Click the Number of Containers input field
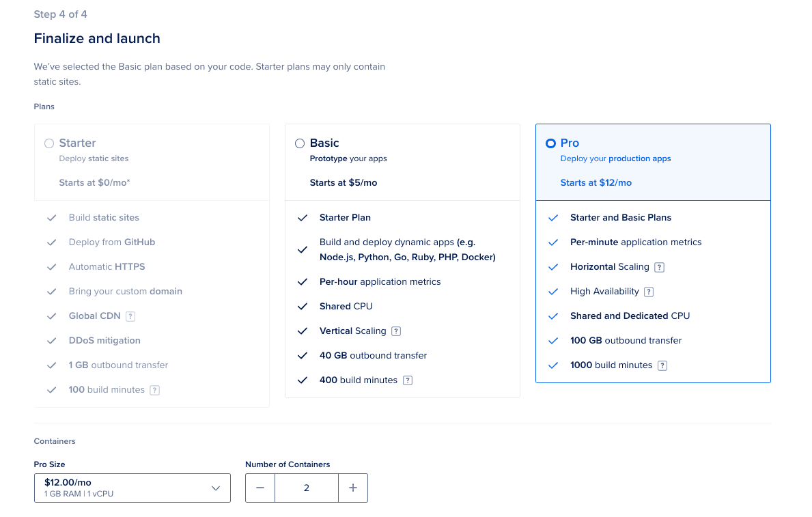The image size is (812, 517). 307,488
